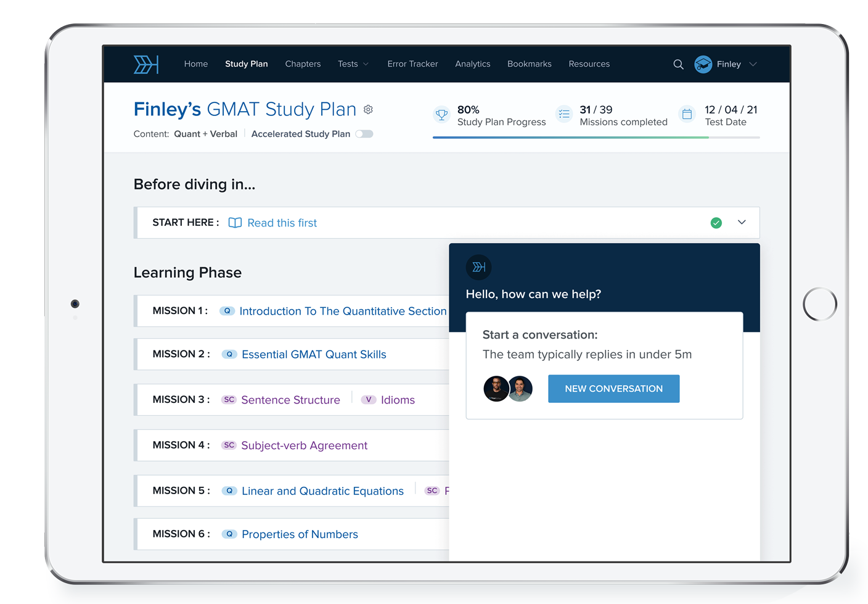This screenshot has width=868, height=604.
Task: Click the chat widget logo icon
Action: point(479,267)
